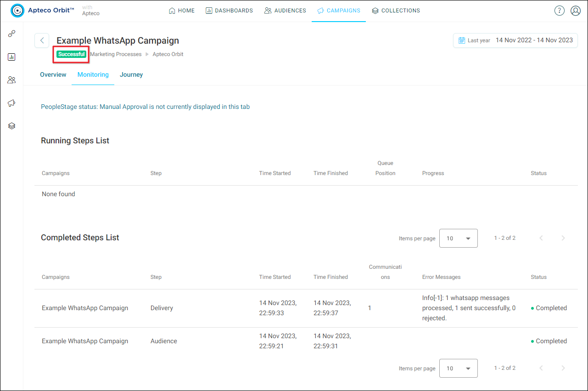588x391 pixels.
Task: Click campaign name in the Audience row
Action: (x=85, y=341)
